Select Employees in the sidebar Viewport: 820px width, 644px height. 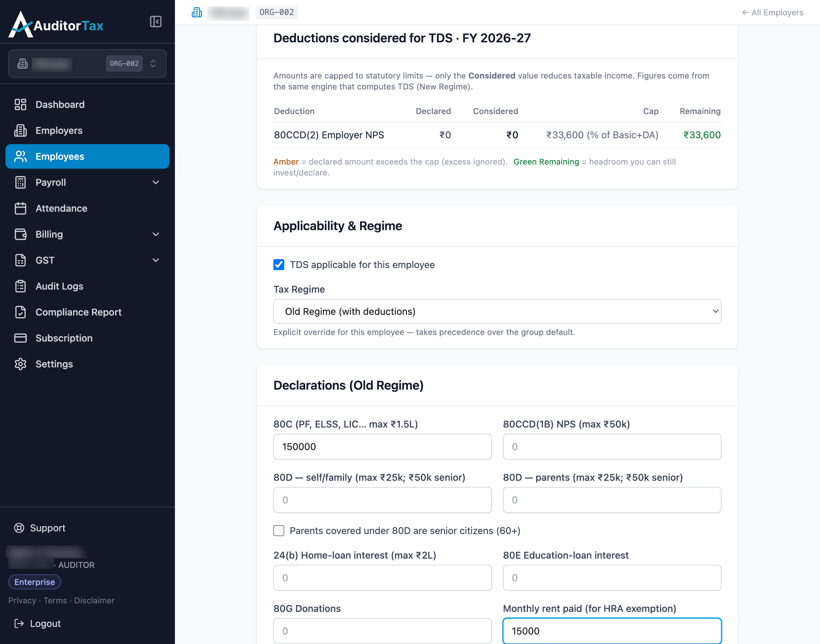[87, 156]
